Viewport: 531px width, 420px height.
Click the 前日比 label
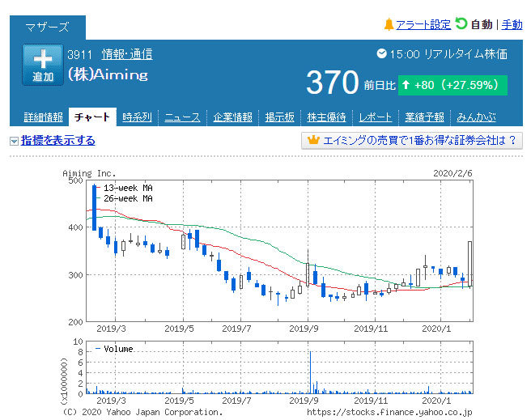tap(380, 85)
